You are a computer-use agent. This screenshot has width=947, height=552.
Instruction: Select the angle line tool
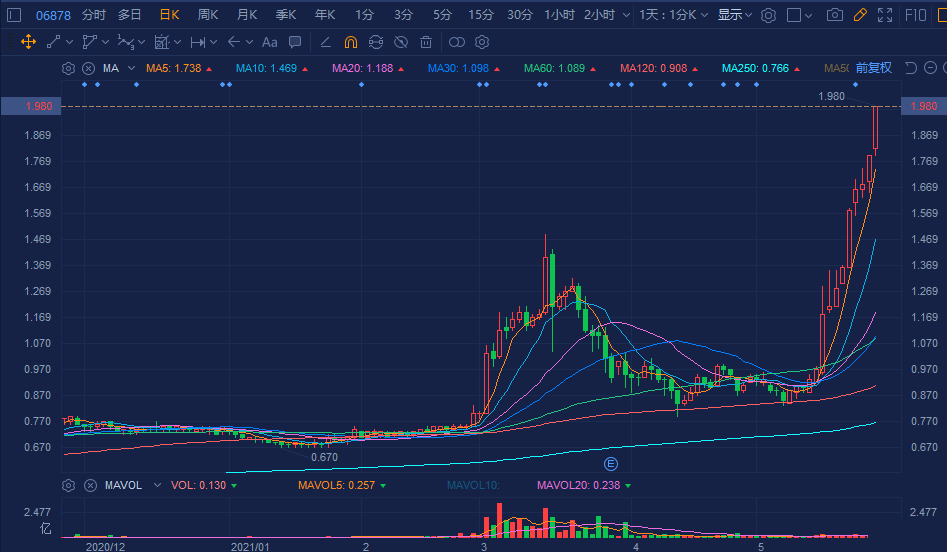[x=326, y=42]
